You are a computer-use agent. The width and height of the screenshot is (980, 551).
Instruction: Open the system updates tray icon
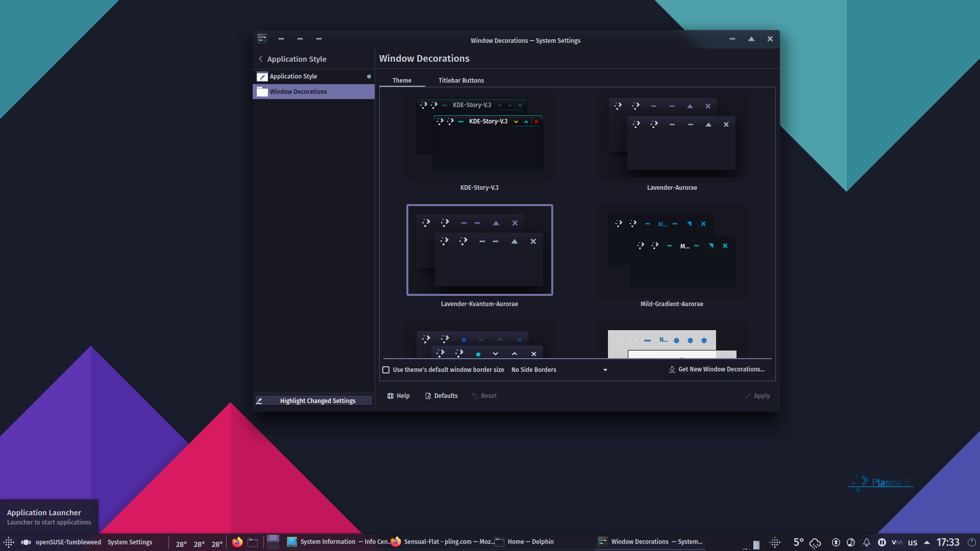coord(836,542)
